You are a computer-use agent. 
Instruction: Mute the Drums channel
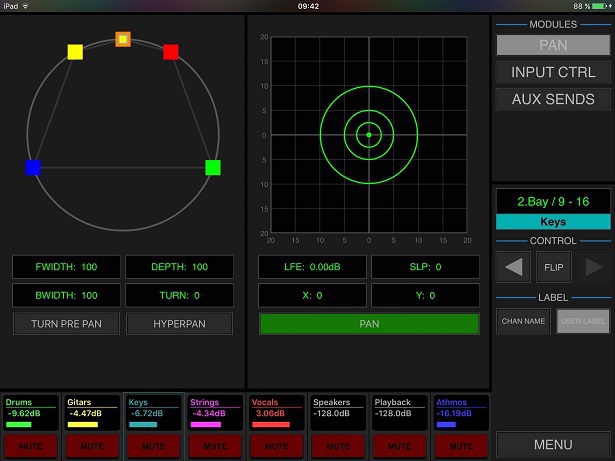30,443
